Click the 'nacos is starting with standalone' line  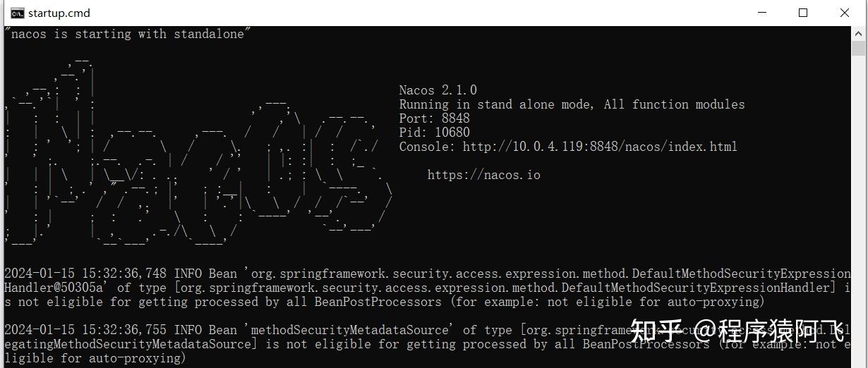tap(127, 34)
